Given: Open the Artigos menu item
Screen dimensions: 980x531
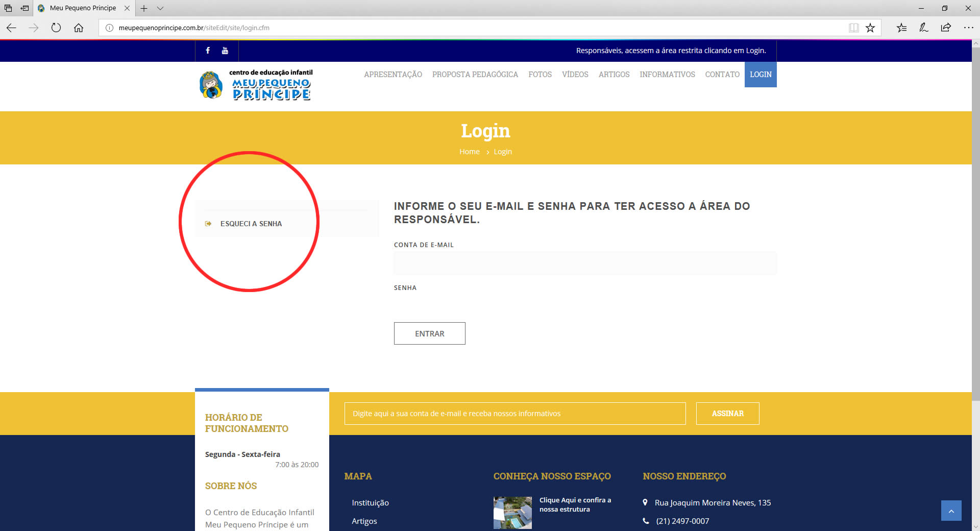Looking at the screenshot, I should click(614, 75).
